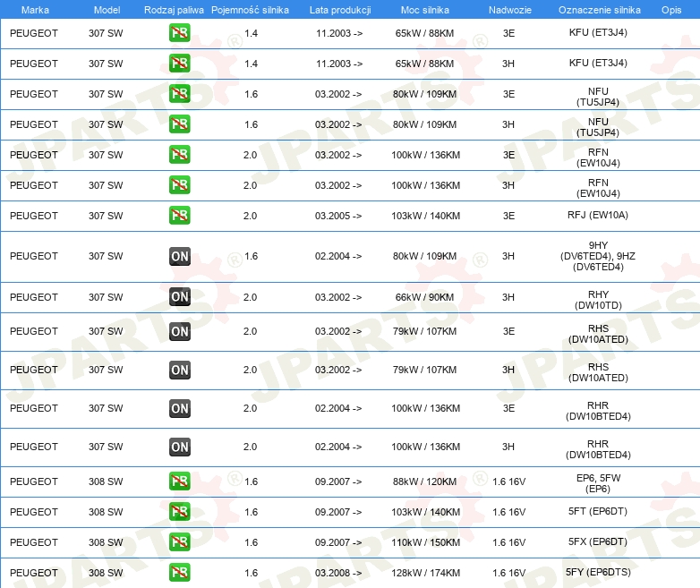The image size is (700, 588).
Task: Select the ON diesel icon in the RHS (DW10ATED) 3E row
Action: point(179,331)
